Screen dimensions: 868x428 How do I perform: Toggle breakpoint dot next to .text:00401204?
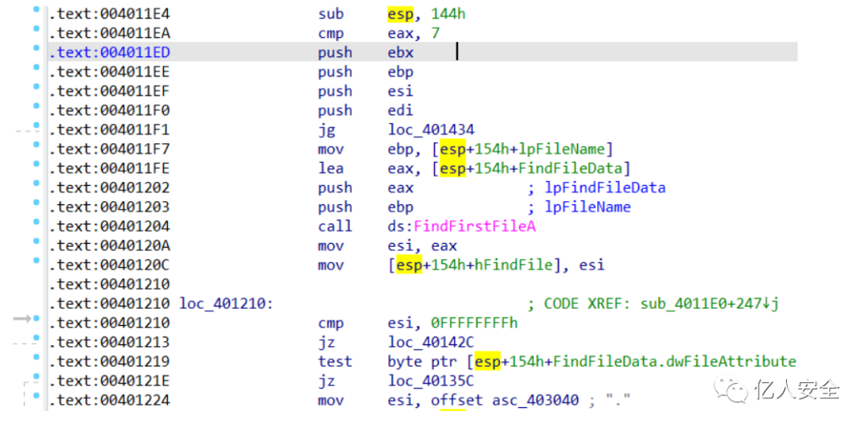coord(36,222)
